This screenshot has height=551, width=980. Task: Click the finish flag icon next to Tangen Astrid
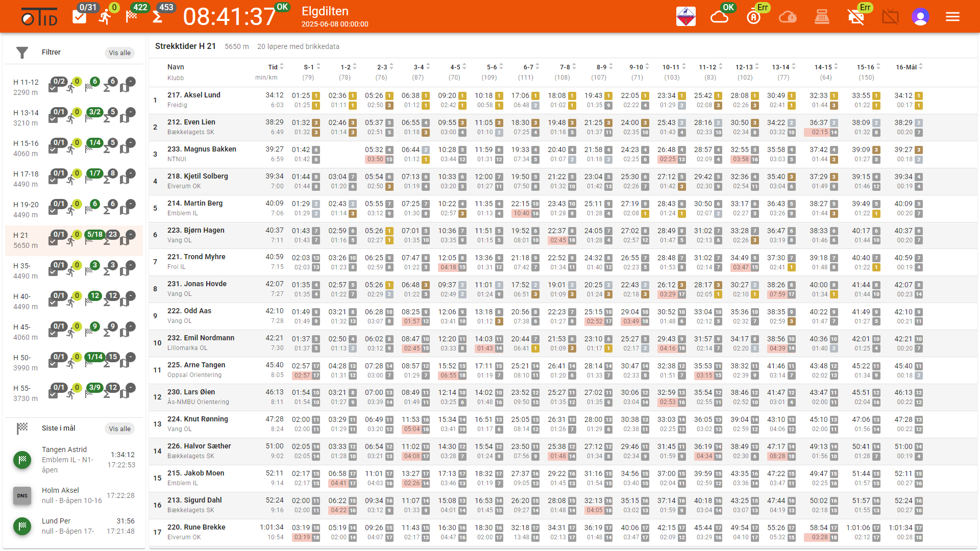coord(22,460)
